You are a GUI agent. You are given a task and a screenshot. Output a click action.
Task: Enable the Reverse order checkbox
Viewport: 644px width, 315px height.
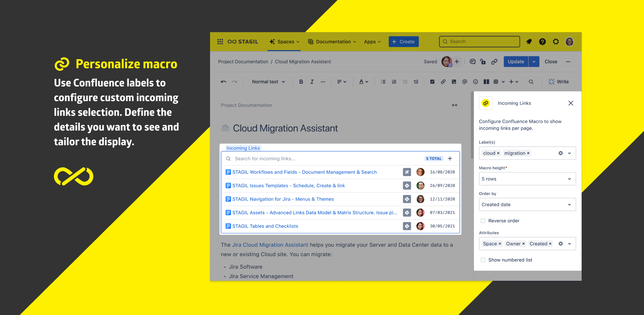tap(483, 221)
